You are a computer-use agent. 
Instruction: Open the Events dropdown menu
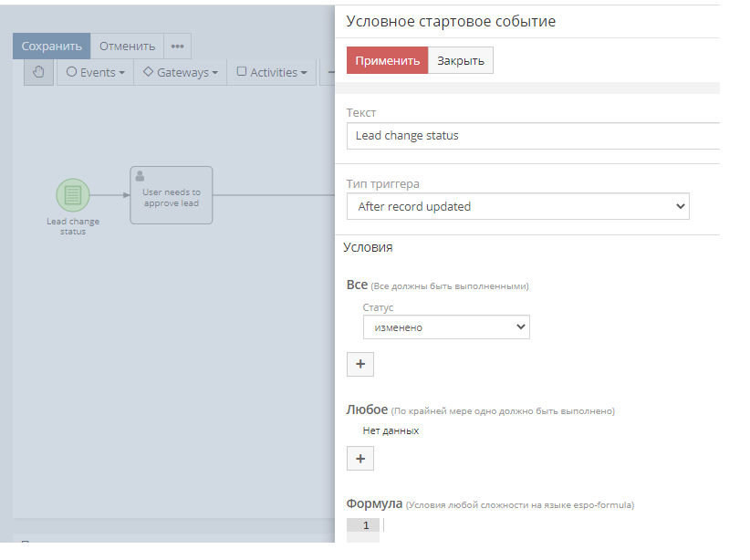click(95, 72)
